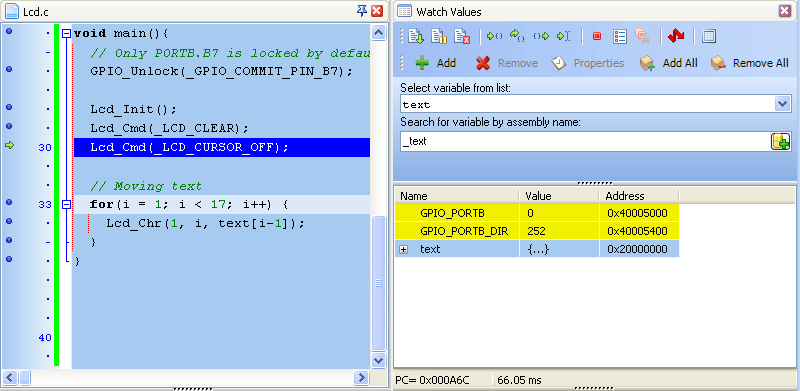This screenshot has width=800, height=391.
Task: Click the highlighted Lcd_Cmd(_LCD_CURSOR_OFF) line
Action: (x=222, y=148)
